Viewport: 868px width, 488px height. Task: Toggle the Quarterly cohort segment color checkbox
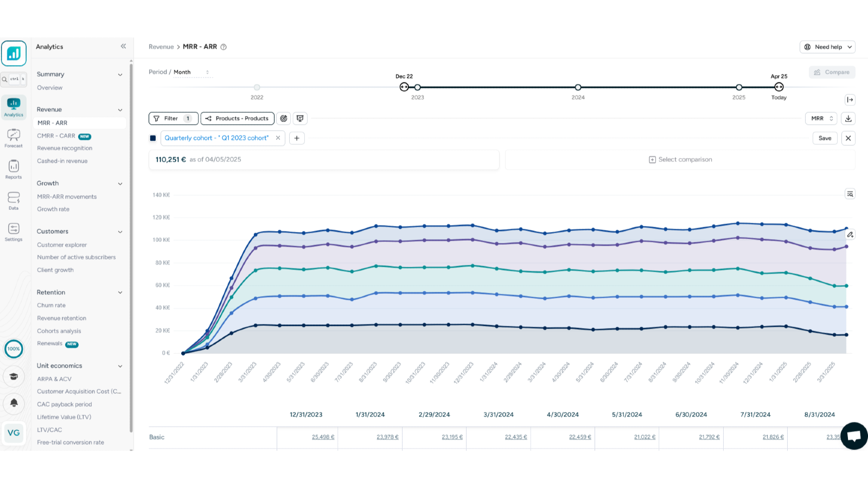(153, 138)
